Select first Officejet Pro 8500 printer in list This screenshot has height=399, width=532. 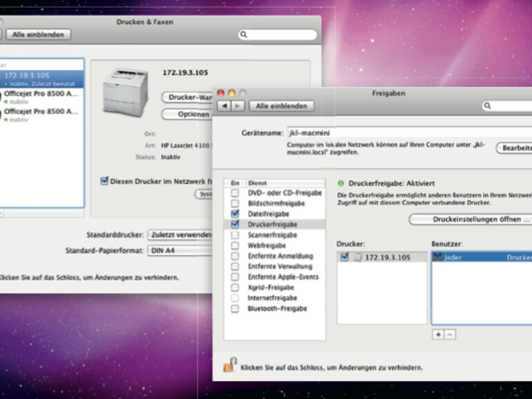click(x=41, y=93)
